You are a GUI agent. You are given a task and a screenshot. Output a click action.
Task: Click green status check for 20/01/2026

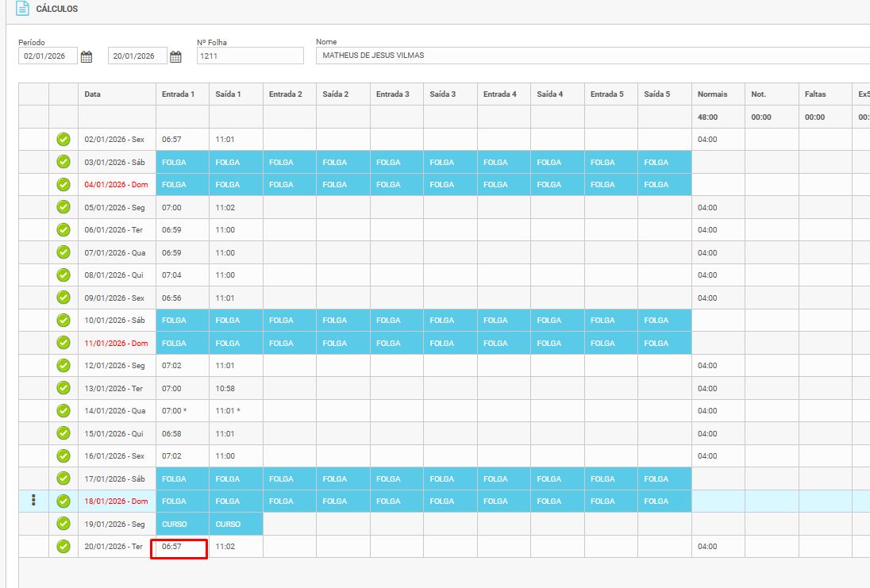64,547
